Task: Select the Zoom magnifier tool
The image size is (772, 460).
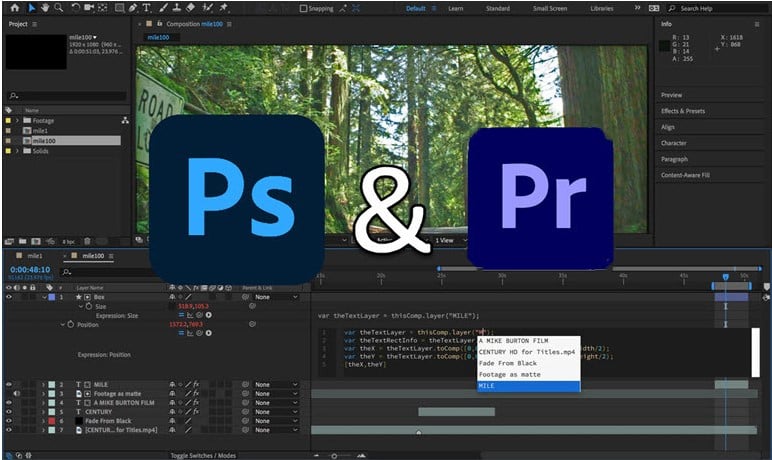Action: [x=59, y=8]
